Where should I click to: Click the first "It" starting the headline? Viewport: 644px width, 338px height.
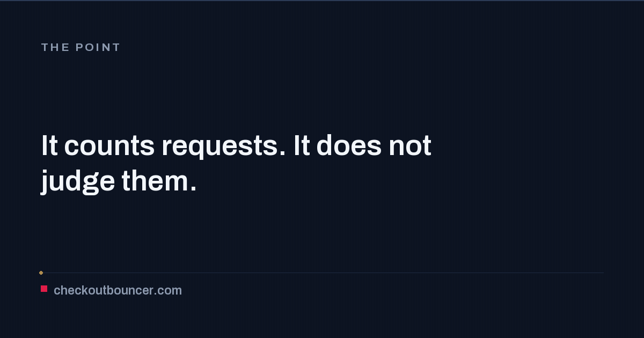pyautogui.click(x=49, y=146)
